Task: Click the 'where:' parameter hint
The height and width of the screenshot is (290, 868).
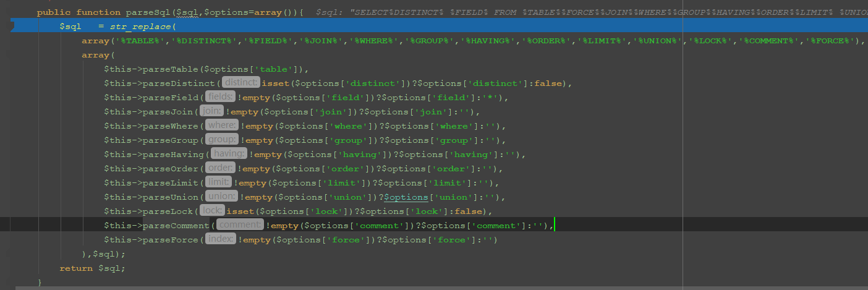Action: pos(221,126)
